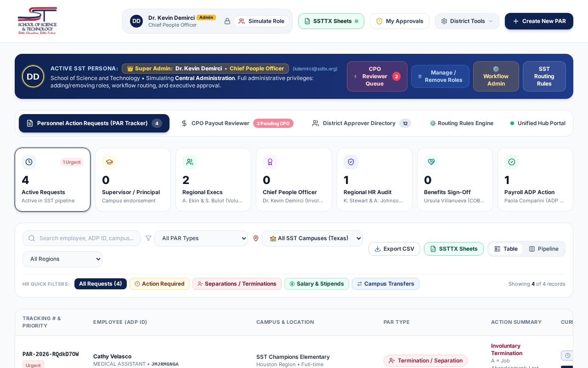Open the Personnel Action Requests tab
The image size is (588, 368).
pyautogui.click(x=94, y=123)
